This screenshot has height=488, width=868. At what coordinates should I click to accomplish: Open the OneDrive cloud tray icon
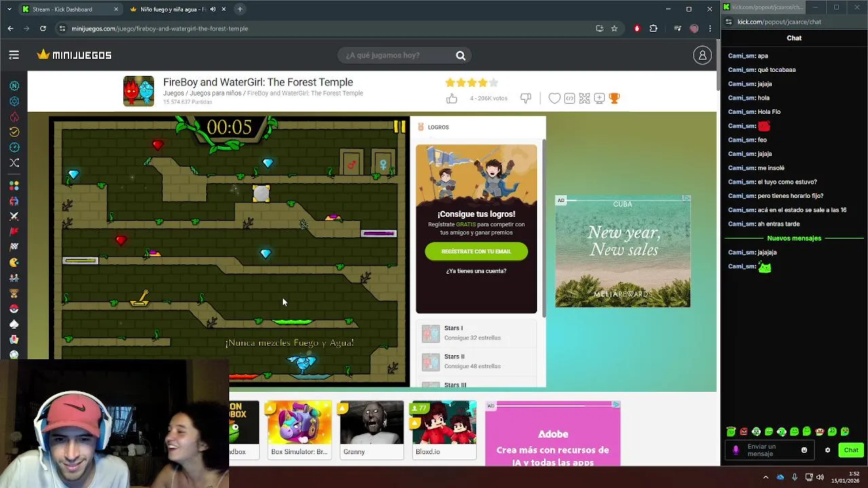pos(781,477)
